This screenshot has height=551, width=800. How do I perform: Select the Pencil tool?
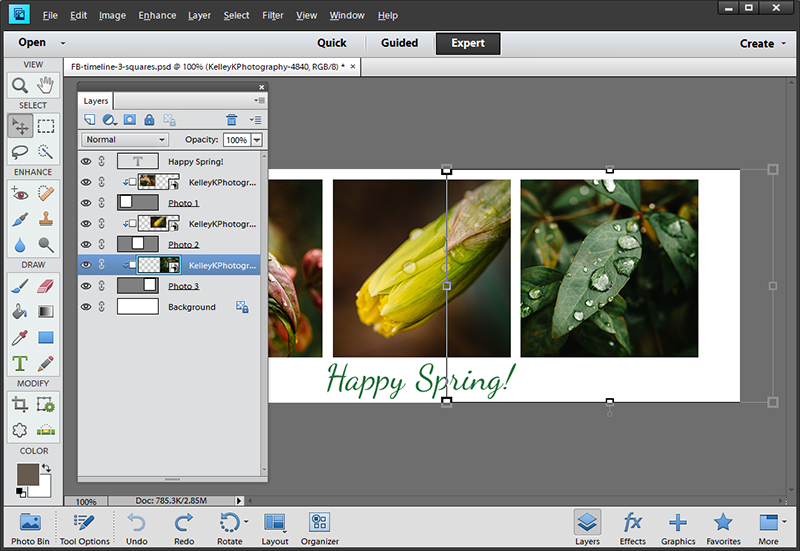46,364
